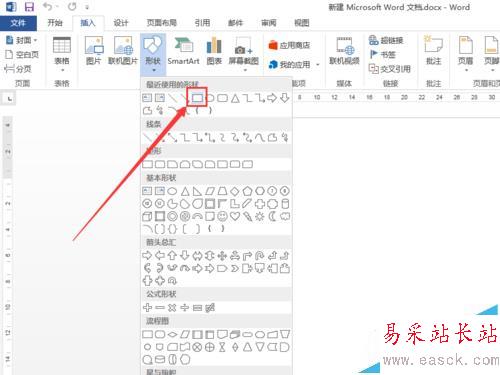Switch to the 视图 View tab
500x375 pixels.
point(302,23)
